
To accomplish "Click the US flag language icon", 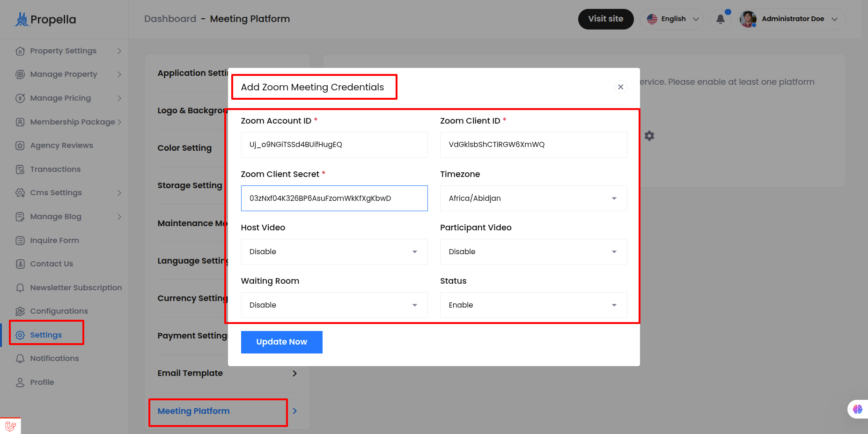I will (652, 19).
